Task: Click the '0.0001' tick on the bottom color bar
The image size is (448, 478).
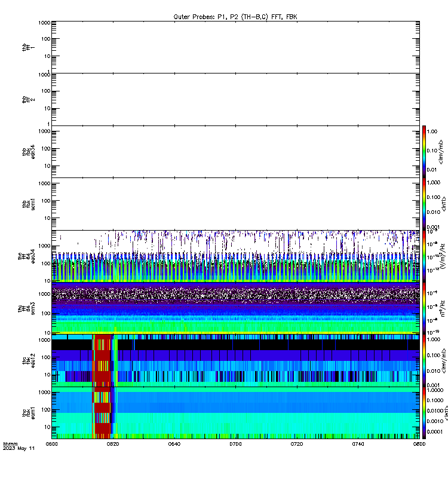Action: (x=435, y=431)
